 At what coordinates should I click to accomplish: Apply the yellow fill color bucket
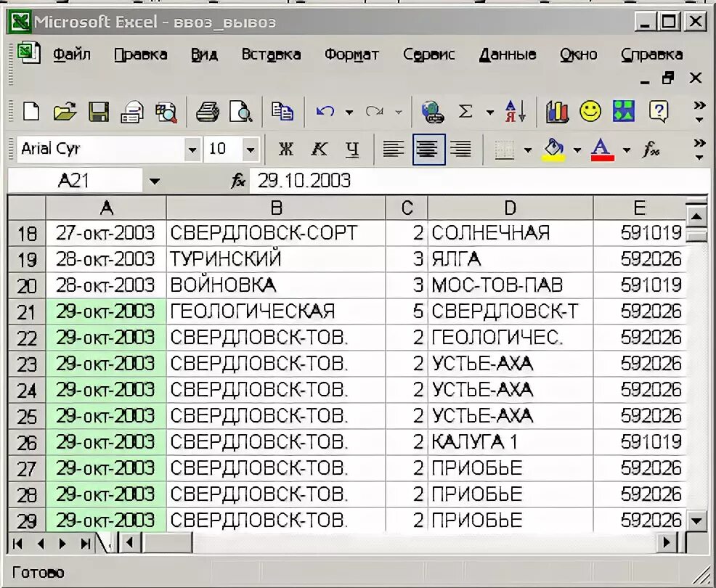pyautogui.click(x=553, y=150)
